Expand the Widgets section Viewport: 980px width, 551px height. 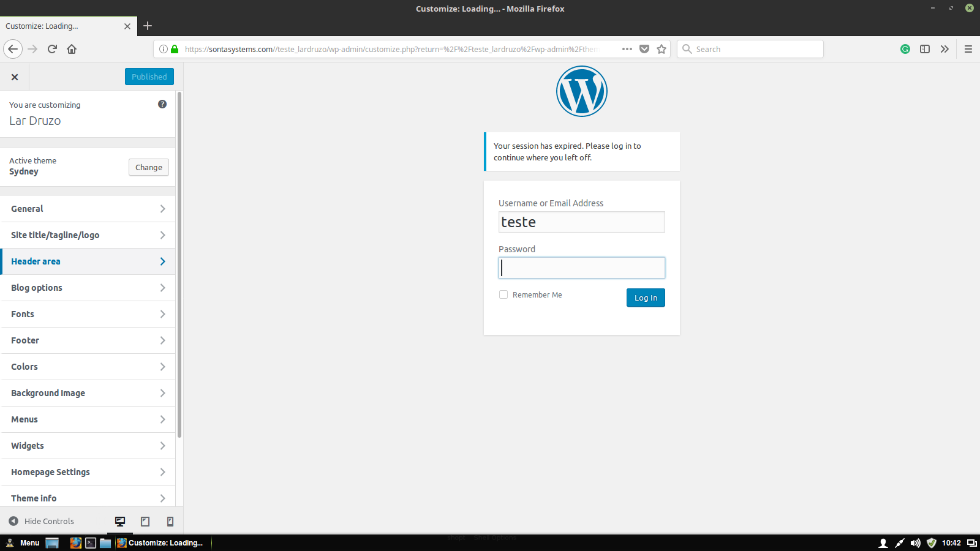[88, 446]
